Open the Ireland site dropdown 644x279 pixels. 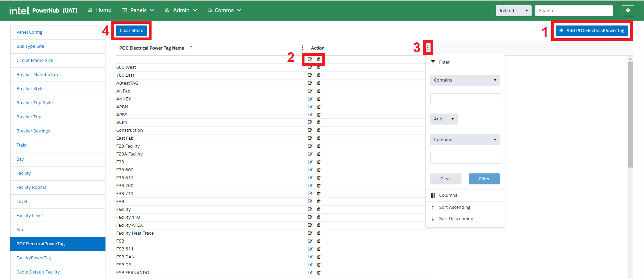(x=513, y=11)
